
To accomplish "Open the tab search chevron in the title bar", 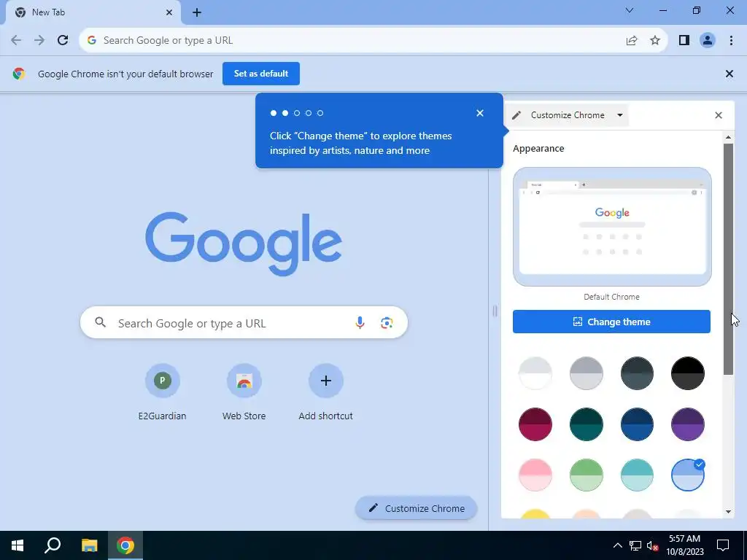I will click(x=630, y=10).
